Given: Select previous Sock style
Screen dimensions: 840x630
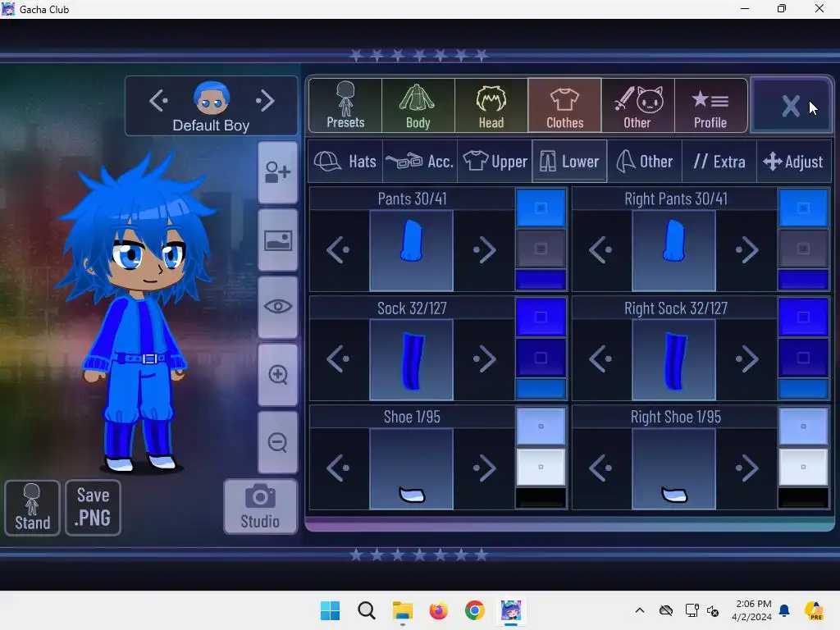Looking at the screenshot, I should click(338, 359).
